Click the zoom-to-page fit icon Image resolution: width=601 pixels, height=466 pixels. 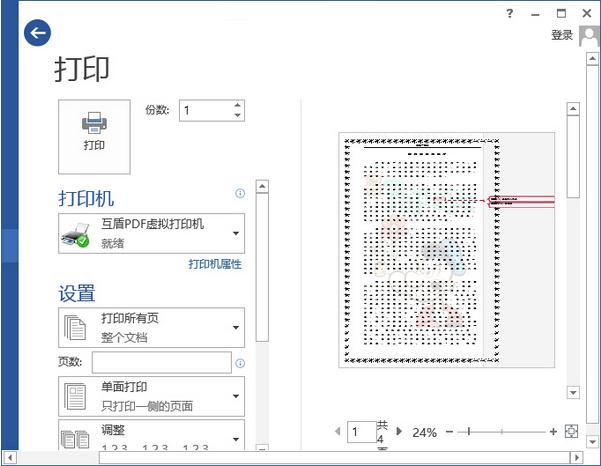tap(571, 432)
